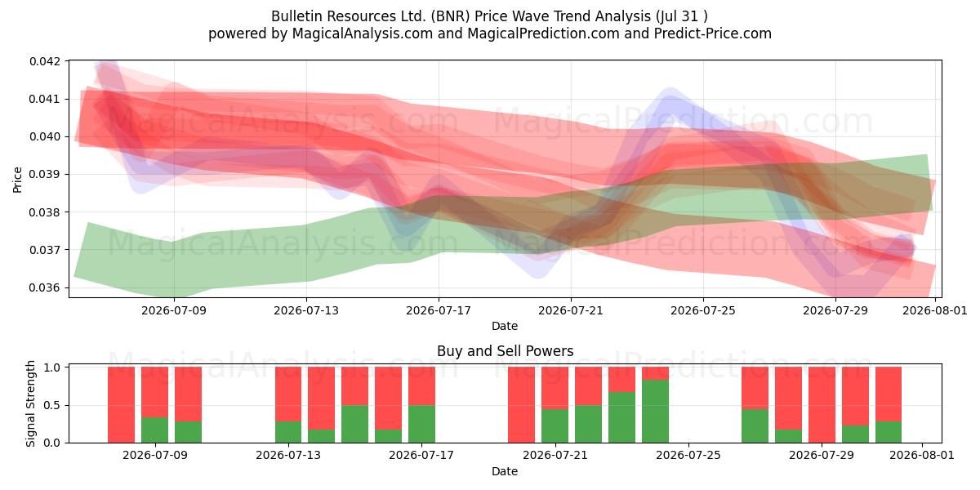
Task: Click the 'Buy and Sell Powers' subplot title
Action: (505, 351)
